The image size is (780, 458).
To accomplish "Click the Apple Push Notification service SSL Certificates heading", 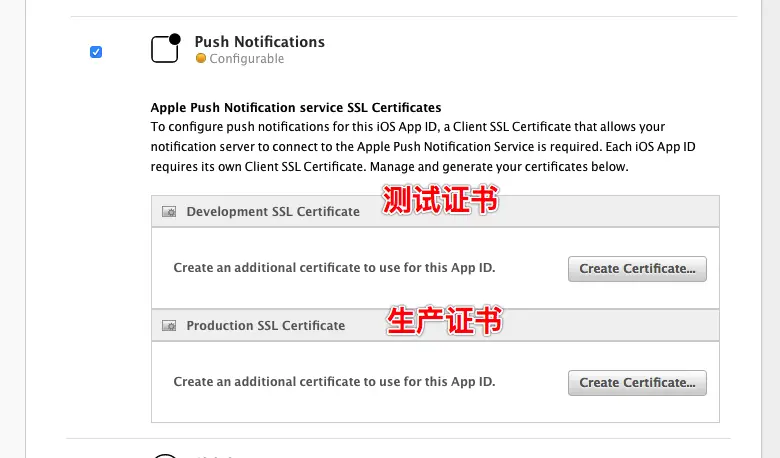I will point(296,107).
